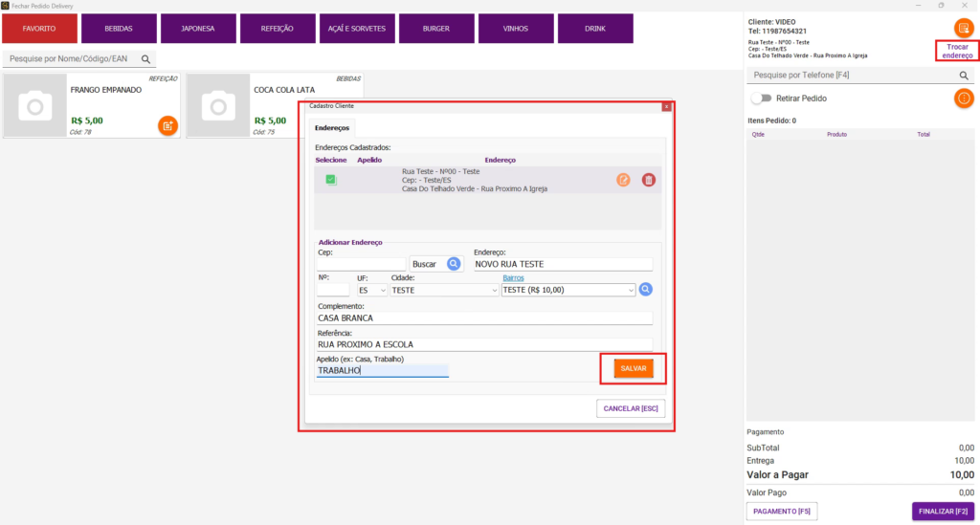The image size is (980, 525).
Task: Delete the registered address with trash icon
Action: click(x=649, y=180)
